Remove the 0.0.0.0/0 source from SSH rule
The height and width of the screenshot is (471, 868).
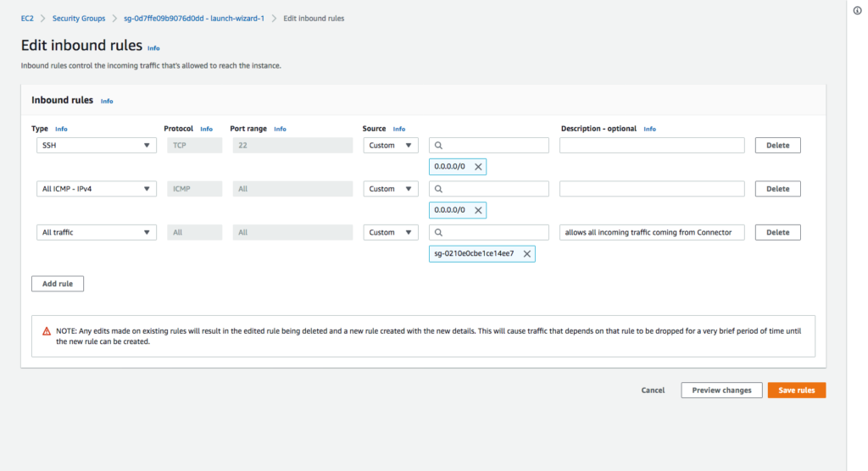(x=478, y=167)
